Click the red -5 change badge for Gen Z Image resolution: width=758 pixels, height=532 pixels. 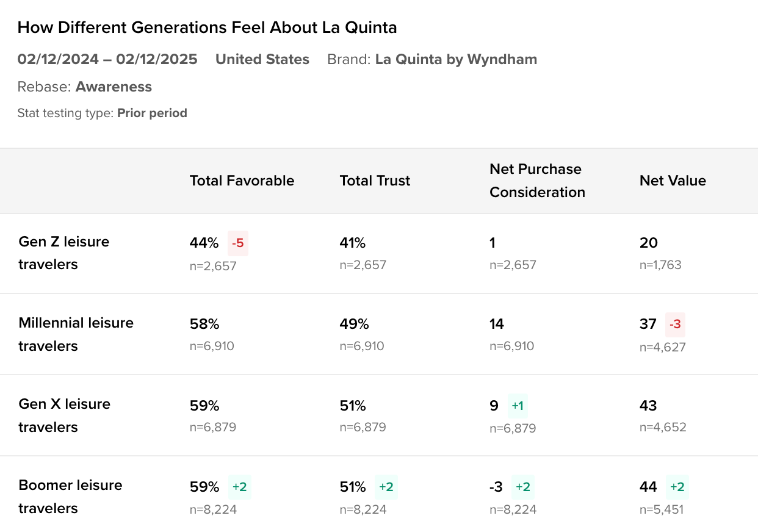(238, 243)
